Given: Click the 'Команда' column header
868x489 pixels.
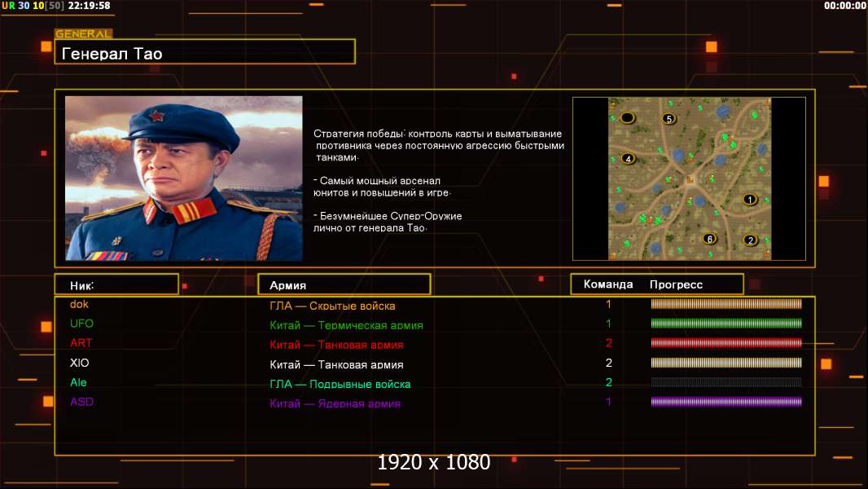Looking at the screenshot, I should click(607, 284).
